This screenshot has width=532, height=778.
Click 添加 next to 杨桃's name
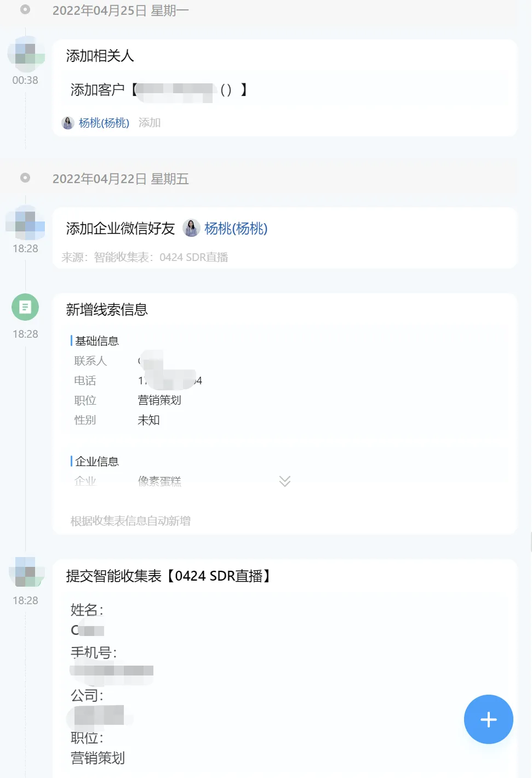(x=150, y=123)
